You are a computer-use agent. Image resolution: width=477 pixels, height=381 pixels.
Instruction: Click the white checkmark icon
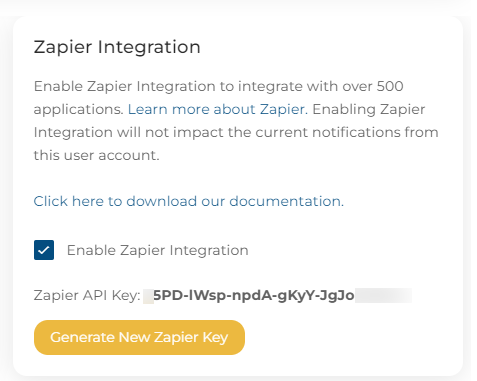point(44,250)
